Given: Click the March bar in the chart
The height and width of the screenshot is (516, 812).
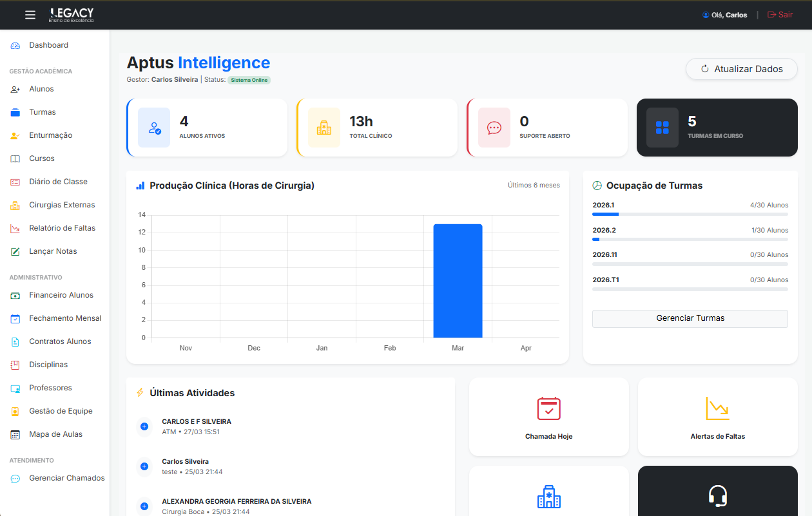Looking at the screenshot, I should pos(458,281).
